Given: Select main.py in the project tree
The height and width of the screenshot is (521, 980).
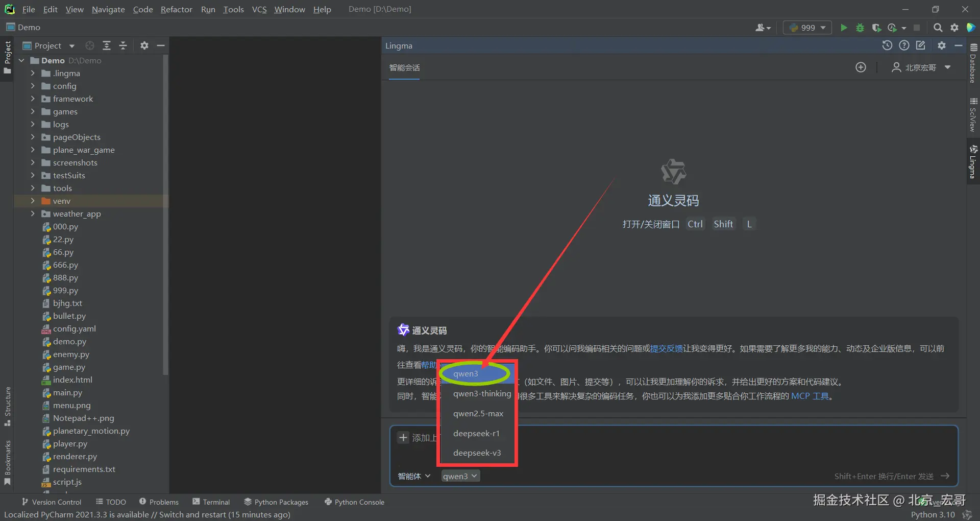Looking at the screenshot, I should pyautogui.click(x=67, y=392).
